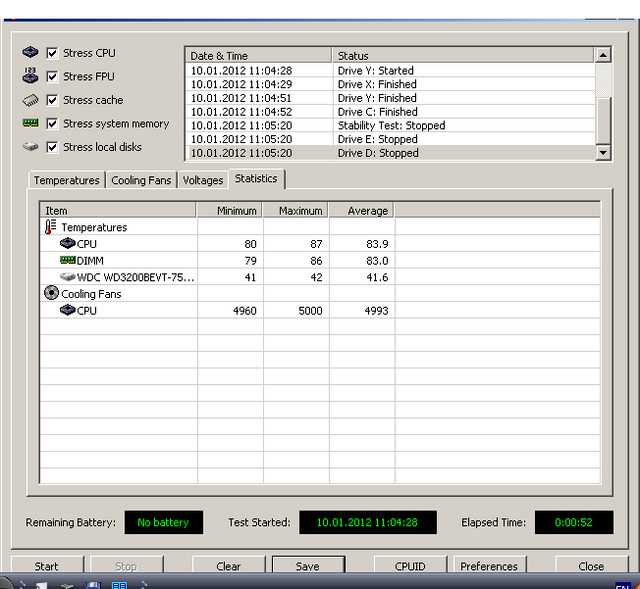The width and height of the screenshot is (640, 589).
Task: Click the CPU icon under Cooling Fans
Action: tap(67, 311)
